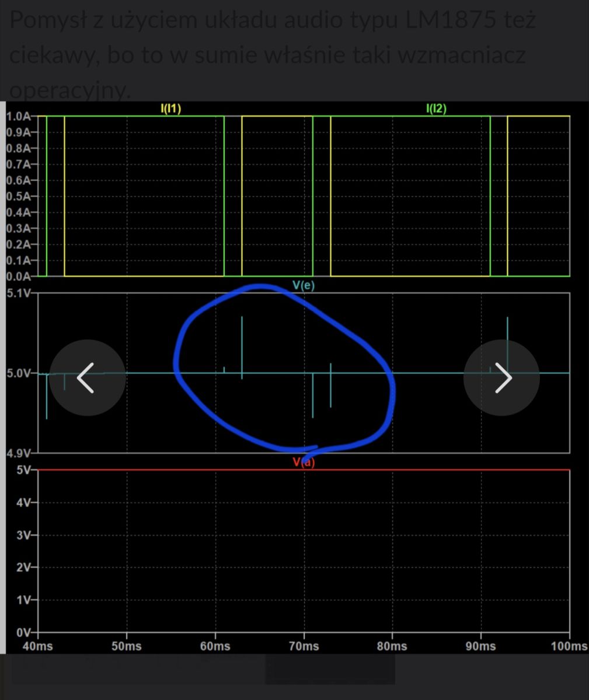Click the 70ms time axis label
This screenshot has width=589, height=700.
coord(304,646)
